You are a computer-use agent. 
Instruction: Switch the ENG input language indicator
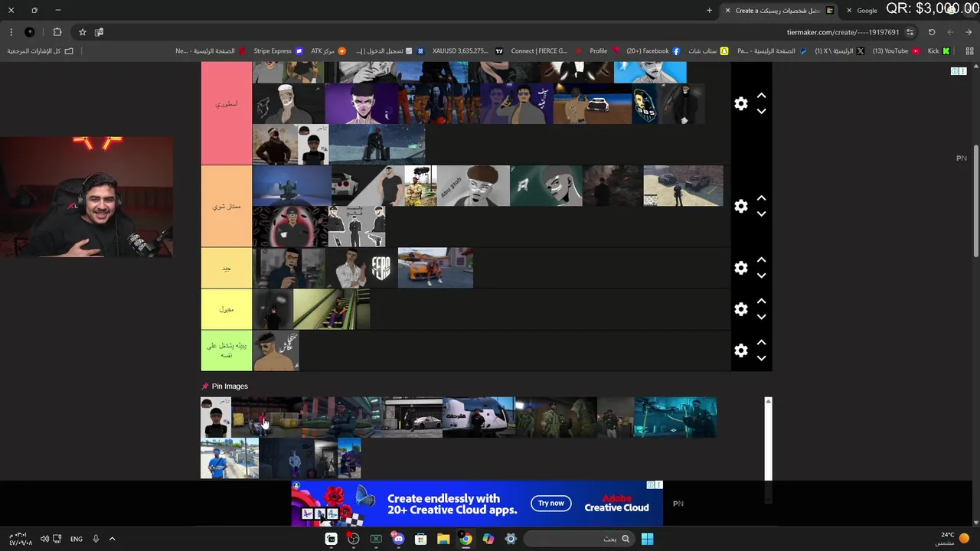tap(77, 539)
